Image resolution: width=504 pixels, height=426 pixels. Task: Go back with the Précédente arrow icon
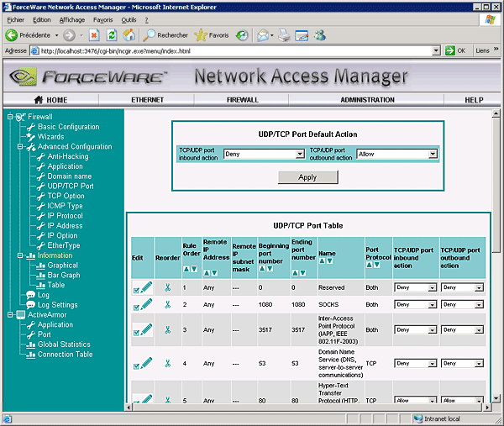point(11,35)
